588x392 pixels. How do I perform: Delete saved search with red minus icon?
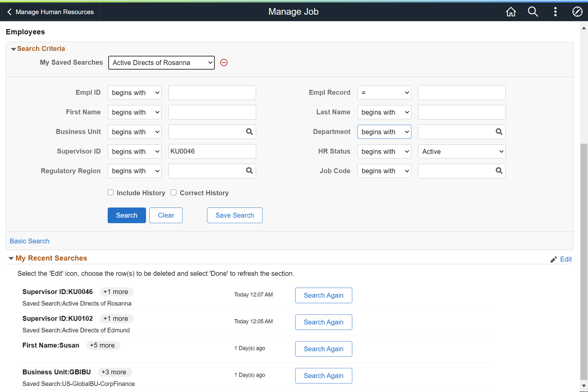[224, 63]
